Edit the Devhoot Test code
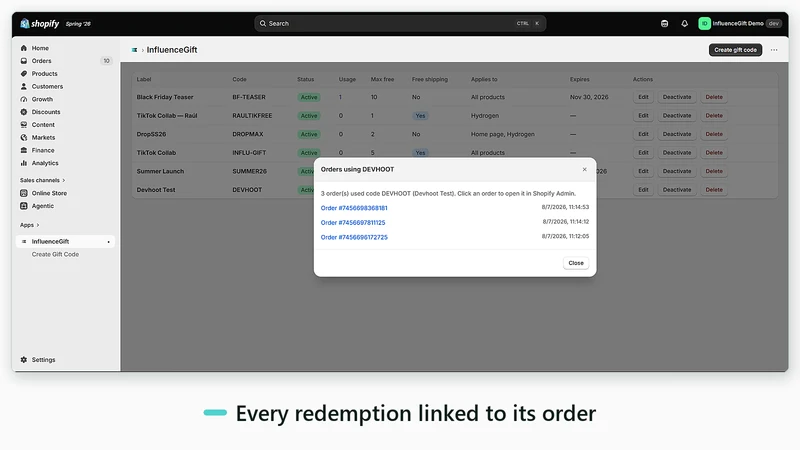Viewport: 800px width, 450px height. click(643, 190)
